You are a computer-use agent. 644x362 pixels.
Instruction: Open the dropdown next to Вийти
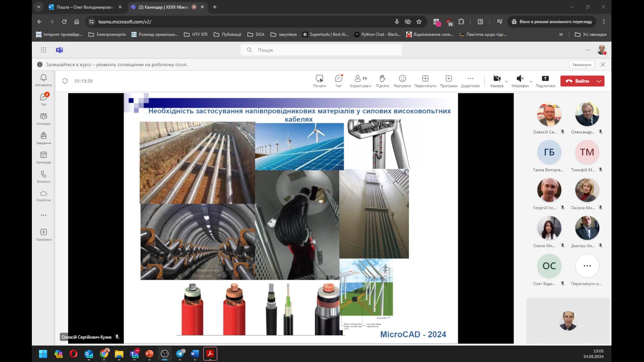click(599, 81)
